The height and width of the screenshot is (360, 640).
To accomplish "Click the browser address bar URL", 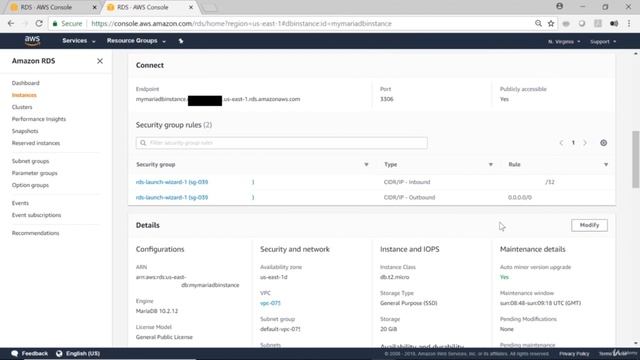I will click(x=241, y=24).
